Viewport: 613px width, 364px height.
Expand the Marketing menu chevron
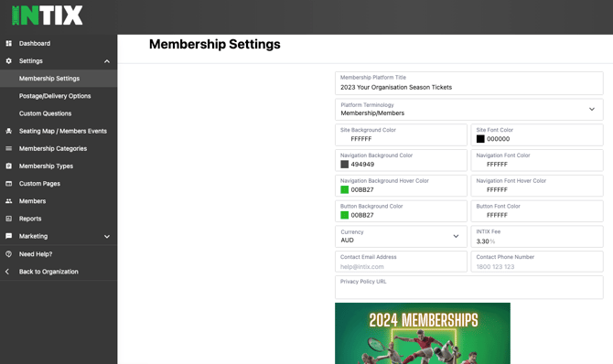107,237
